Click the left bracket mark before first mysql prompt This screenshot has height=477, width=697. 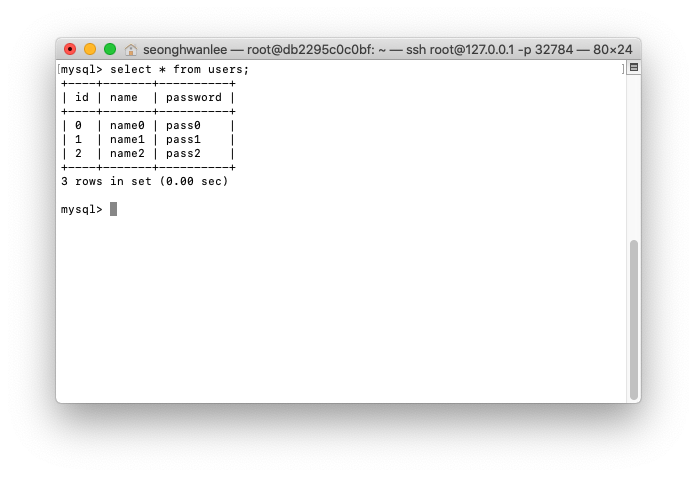click(x=59, y=69)
